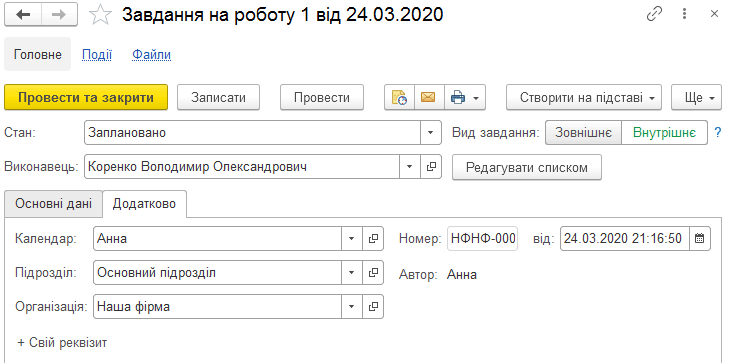Click Редагувати списком button
730x363 pixels.
(x=527, y=167)
